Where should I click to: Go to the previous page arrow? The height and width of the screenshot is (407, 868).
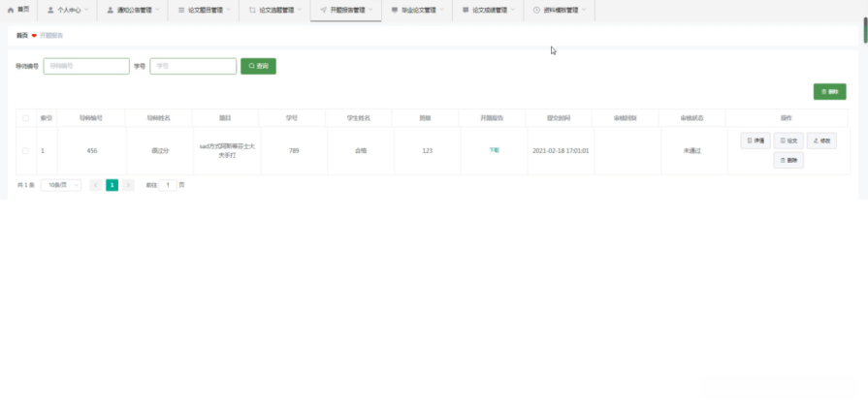[x=95, y=185]
